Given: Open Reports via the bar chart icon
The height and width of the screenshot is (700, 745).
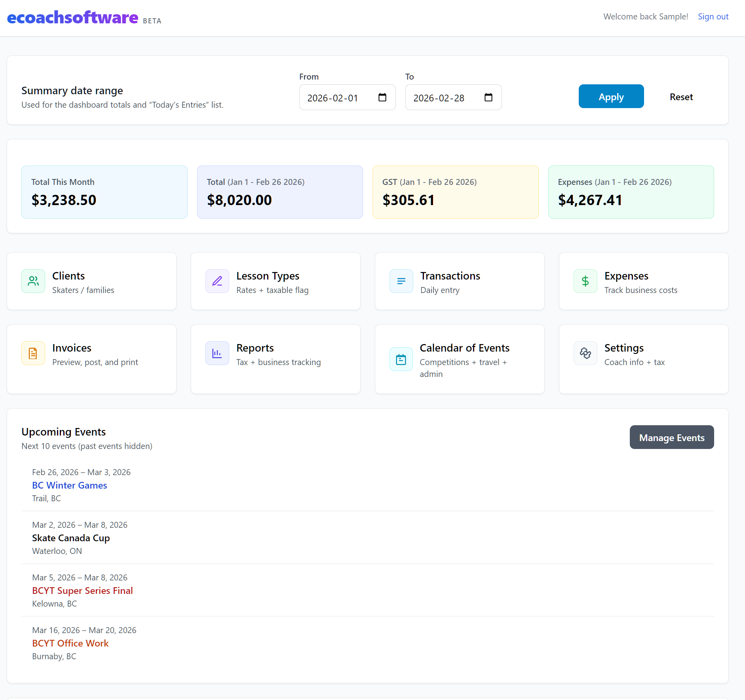Looking at the screenshot, I should pos(217,353).
